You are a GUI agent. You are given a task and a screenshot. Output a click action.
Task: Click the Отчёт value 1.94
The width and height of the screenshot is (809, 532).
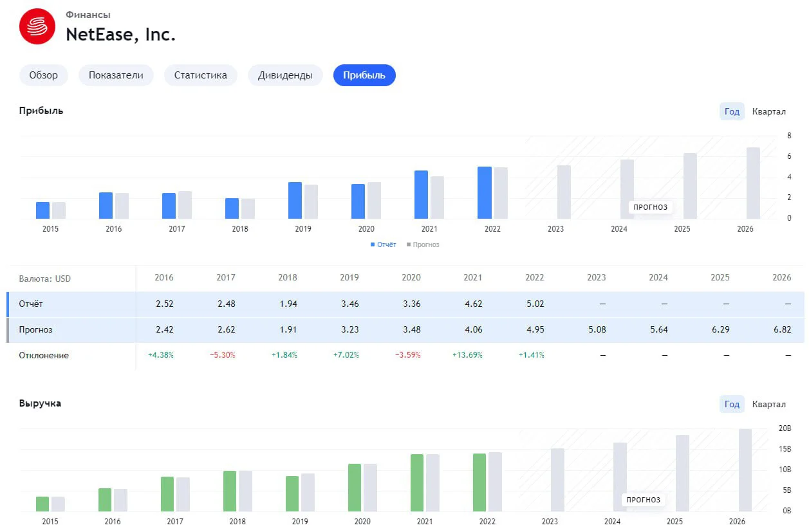point(288,304)
